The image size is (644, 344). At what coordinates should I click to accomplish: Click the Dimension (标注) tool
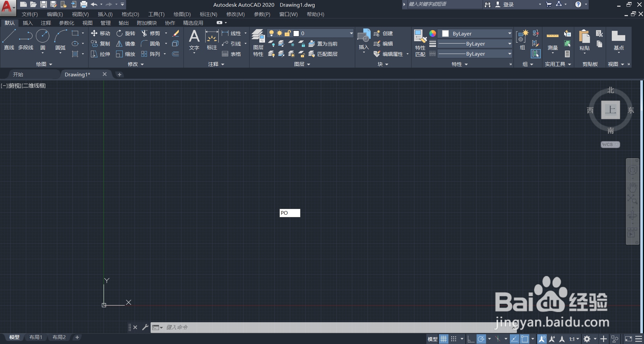point(212,40)
